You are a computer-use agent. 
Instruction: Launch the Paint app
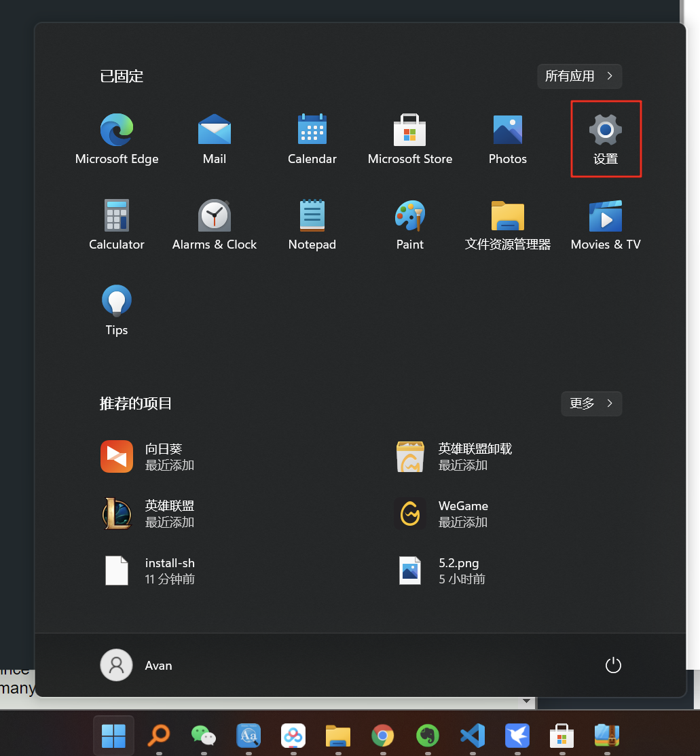click(410, 225)
